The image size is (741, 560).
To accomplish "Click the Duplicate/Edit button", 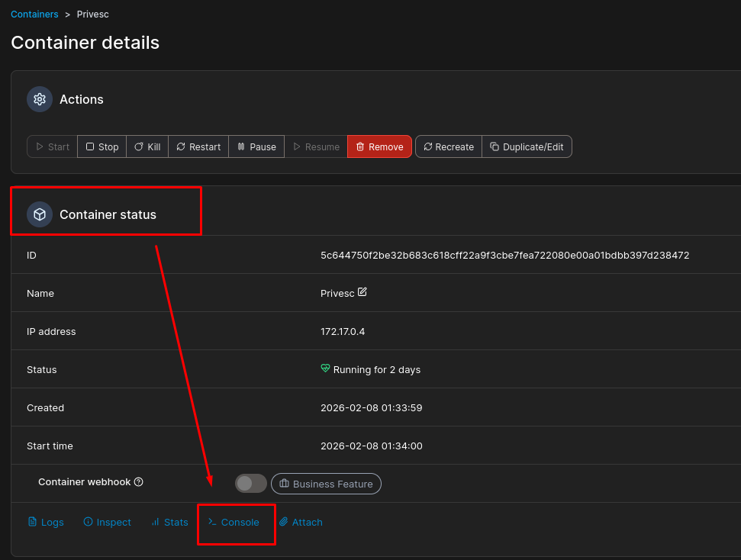I will [527, 146].
